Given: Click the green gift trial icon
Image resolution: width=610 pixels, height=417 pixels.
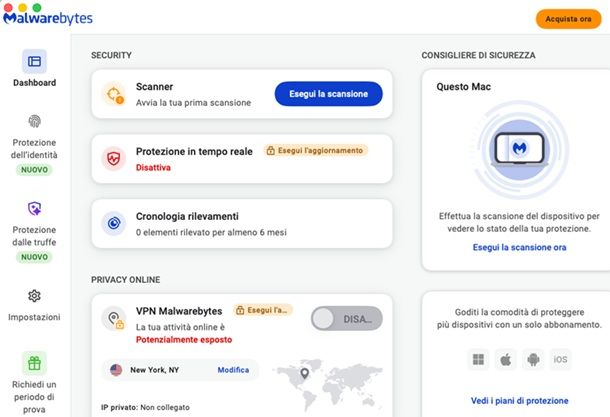Looking at the screenshot, I should (34, 363).
